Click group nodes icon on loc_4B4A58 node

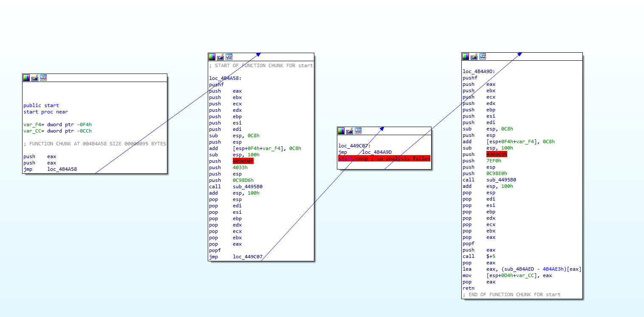click(229, 57)
